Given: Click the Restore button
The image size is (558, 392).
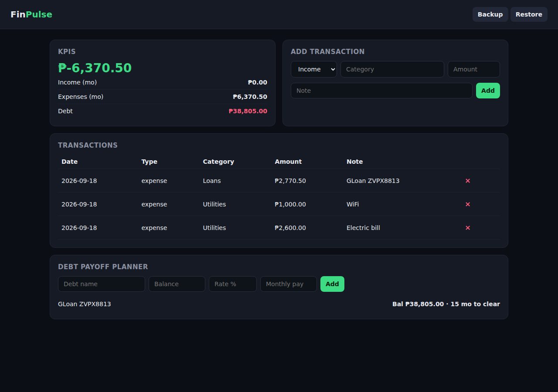Looking at the screenshot, I should coord(529,14).
